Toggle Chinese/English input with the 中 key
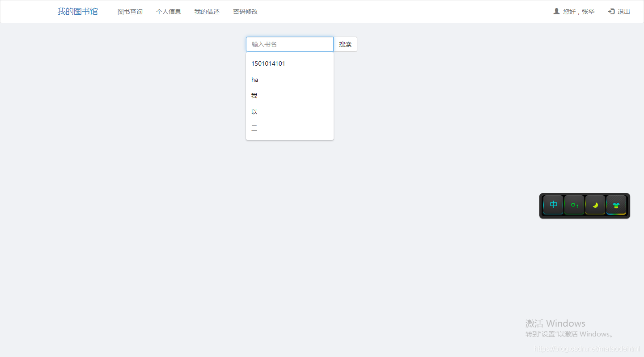 pos(553,205)
